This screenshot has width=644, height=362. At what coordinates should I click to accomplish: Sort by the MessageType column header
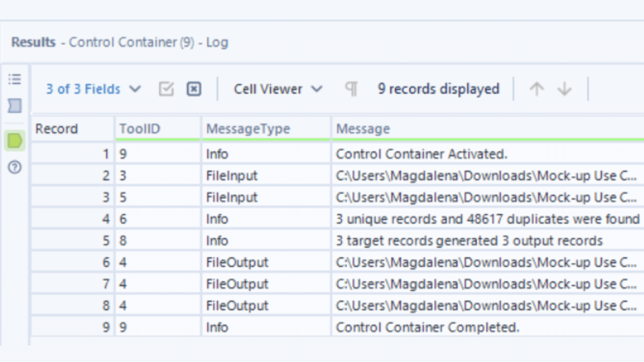pyautogui.click(x=248, y=128)
